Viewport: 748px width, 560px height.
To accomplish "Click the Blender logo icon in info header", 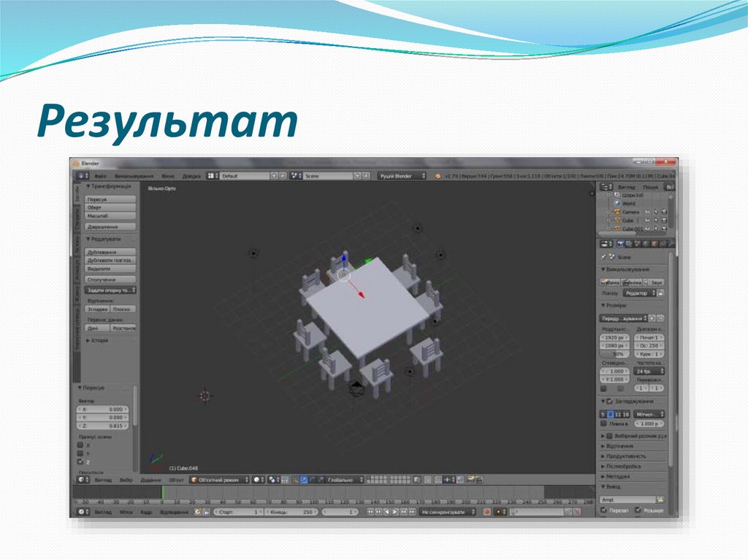I will 438,176.
